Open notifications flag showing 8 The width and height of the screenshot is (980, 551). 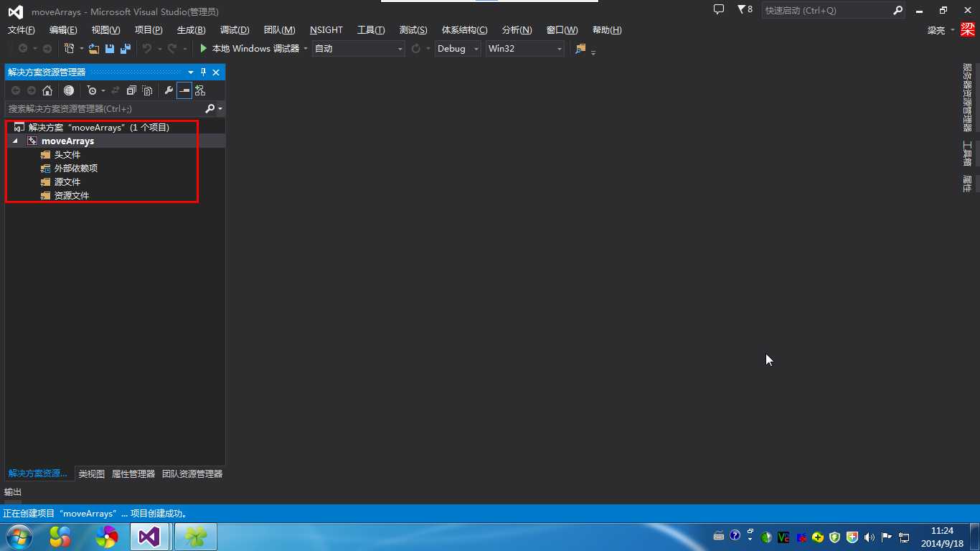pos(745,9)
